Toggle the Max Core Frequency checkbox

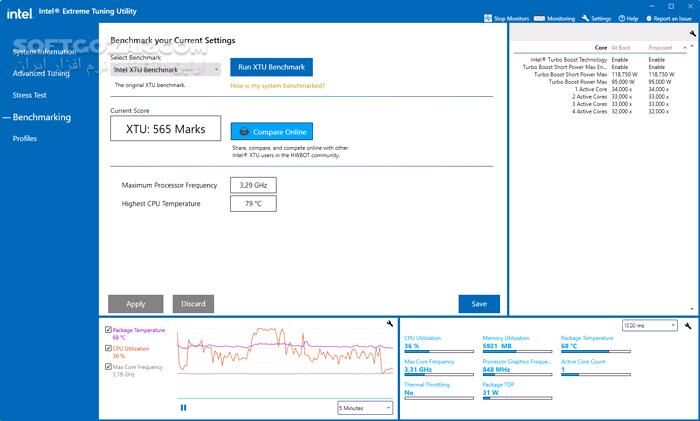108,367
